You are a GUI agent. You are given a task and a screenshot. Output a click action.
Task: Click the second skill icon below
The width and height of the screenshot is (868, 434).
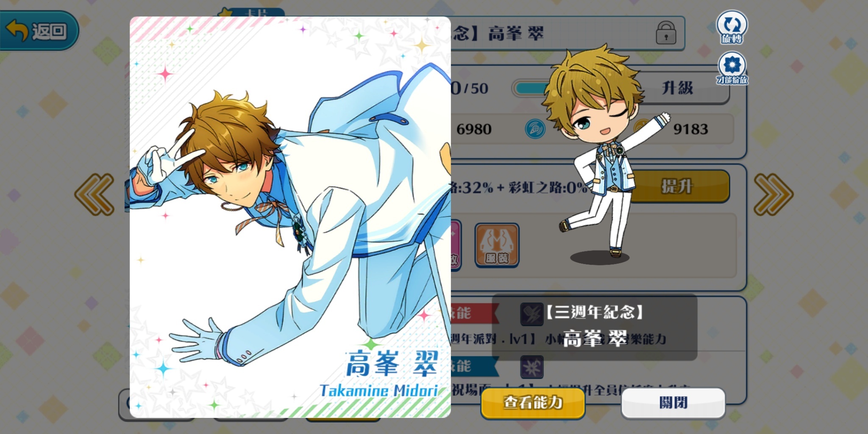point(532,367)
